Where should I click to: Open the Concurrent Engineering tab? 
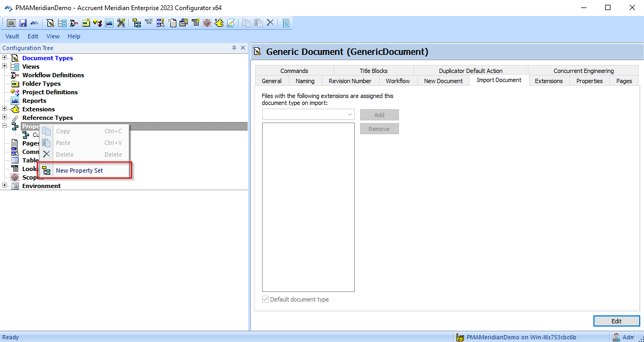[583, 71]
